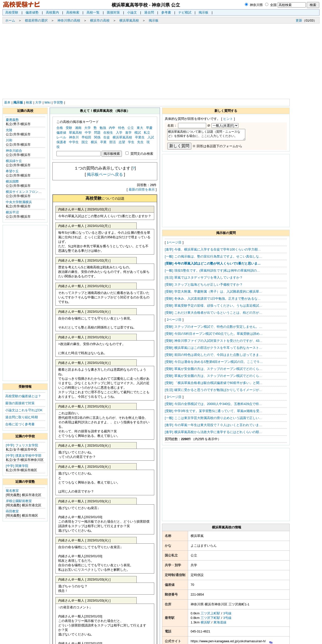Open ナビ模試 in the top navigation
The height and width of the screenshot is (644, 322).
click(185, 13)
